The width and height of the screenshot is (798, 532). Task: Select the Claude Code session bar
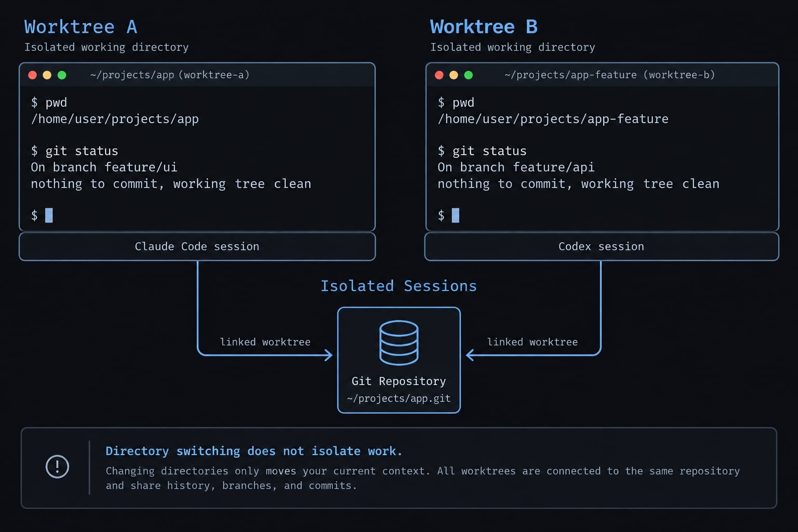point(197,246)
